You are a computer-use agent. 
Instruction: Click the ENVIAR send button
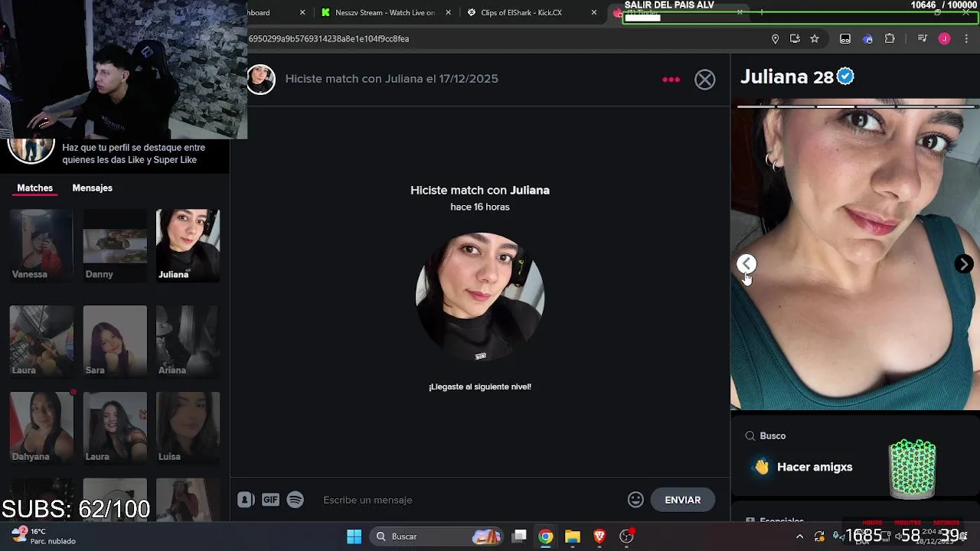683,500
